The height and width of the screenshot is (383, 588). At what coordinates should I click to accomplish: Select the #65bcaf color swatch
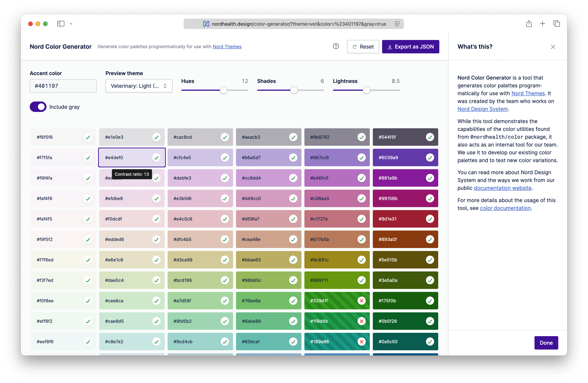269,342
